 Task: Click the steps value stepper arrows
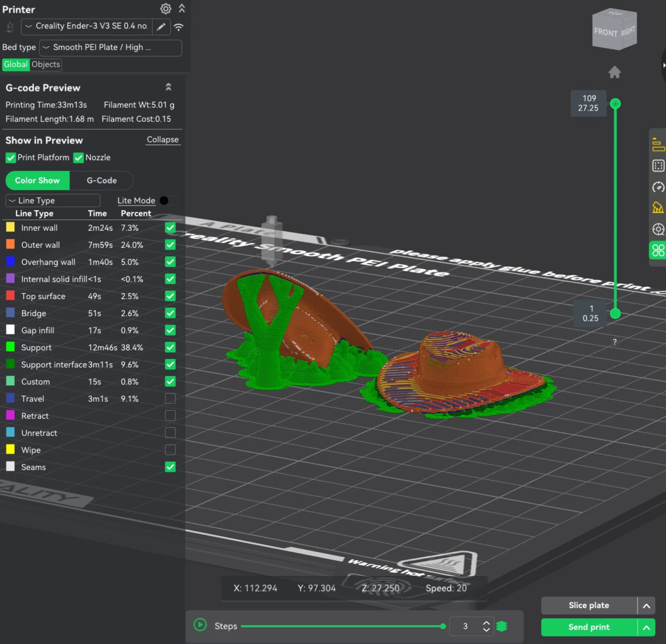[487, 626]
